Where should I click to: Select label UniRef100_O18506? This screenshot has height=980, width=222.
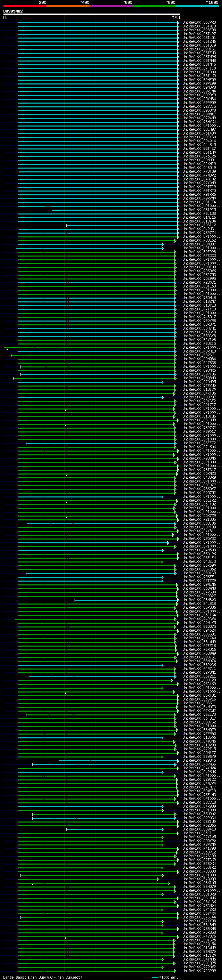pos(199,738)
